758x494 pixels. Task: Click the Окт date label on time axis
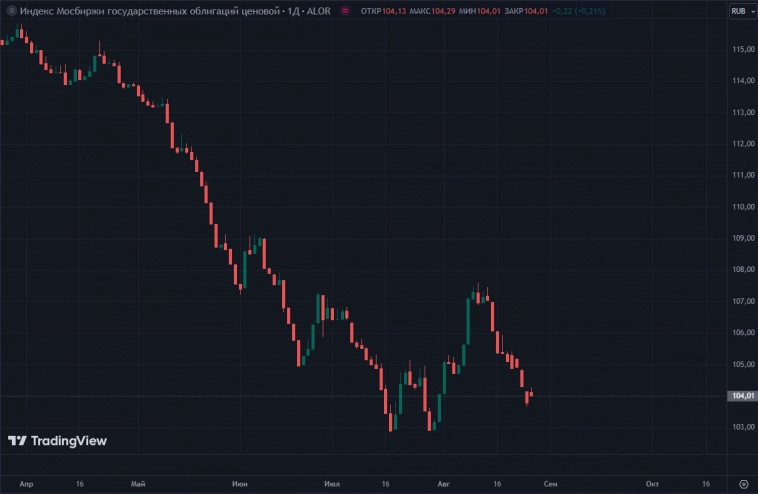coord(652,484)
